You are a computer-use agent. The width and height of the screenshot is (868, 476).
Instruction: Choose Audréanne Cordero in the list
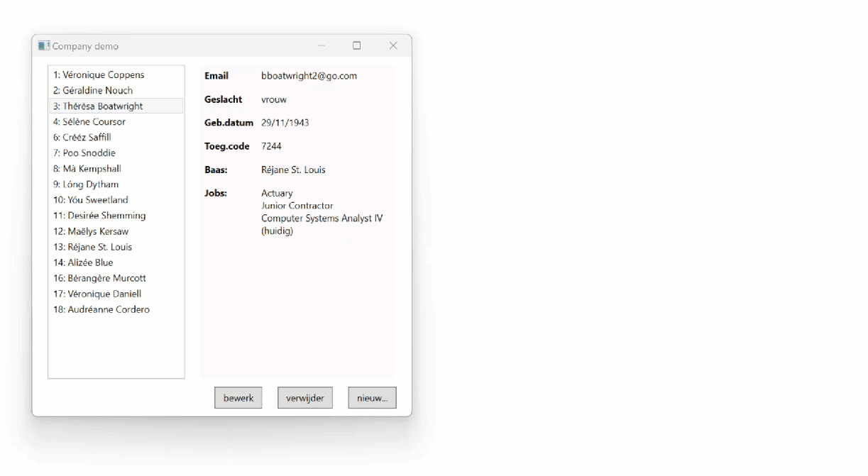coord(101,309)
